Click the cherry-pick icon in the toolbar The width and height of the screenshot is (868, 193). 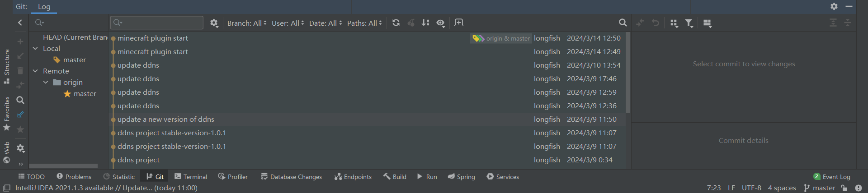(411, 23)
